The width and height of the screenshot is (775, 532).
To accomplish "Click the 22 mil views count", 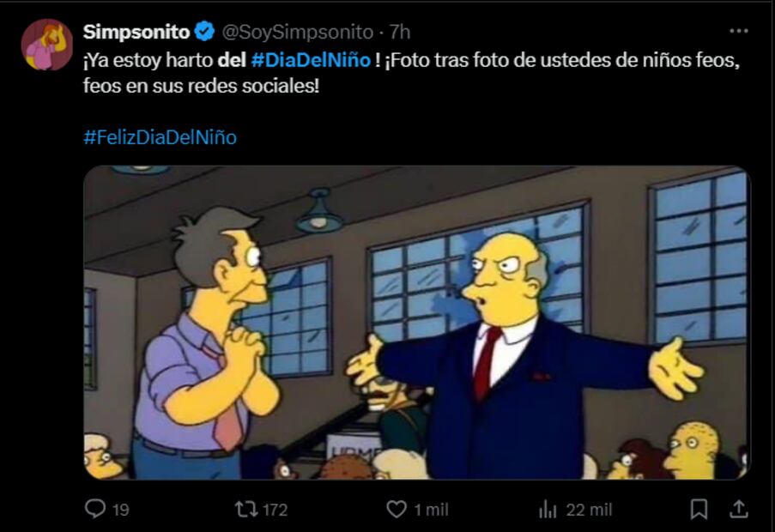I will [589, 510].
